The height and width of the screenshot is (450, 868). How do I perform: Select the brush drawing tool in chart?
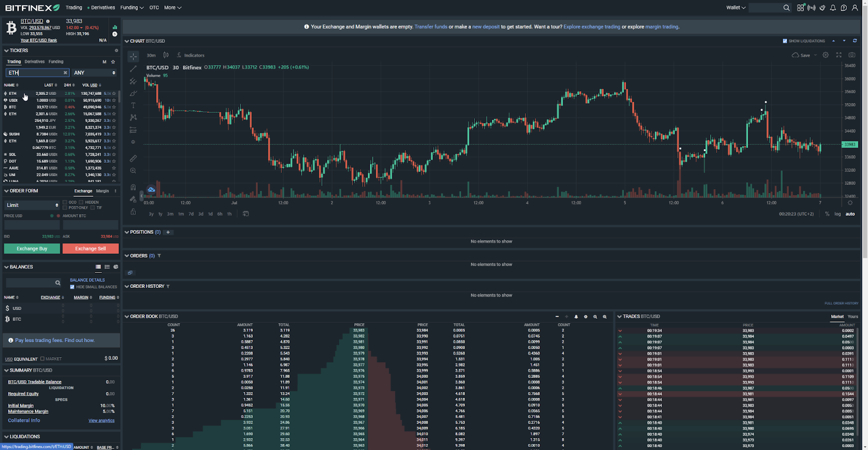(x=133, y=93)
